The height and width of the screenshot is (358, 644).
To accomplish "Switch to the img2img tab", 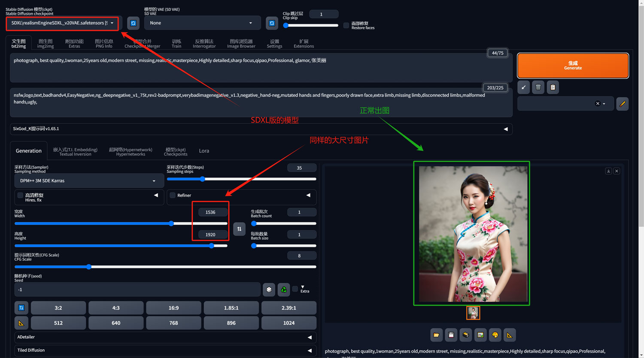I will (x=46, y=43).
